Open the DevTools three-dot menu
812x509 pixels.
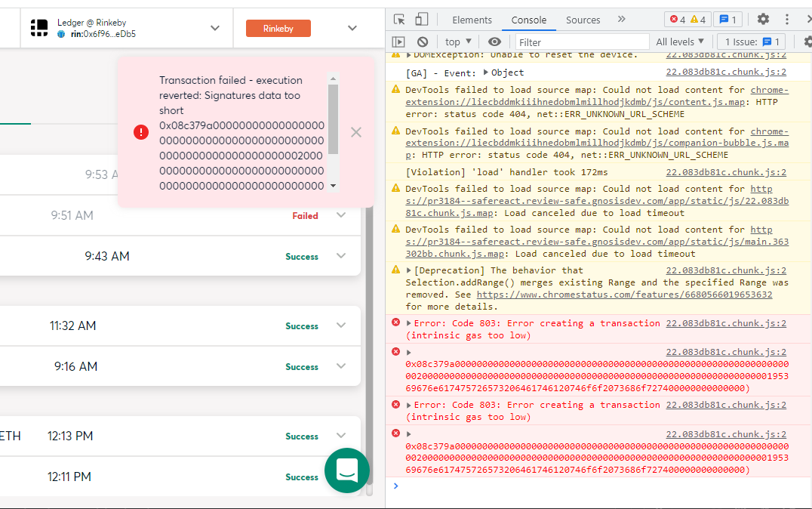pyautogui.click(x=786, y=19)
